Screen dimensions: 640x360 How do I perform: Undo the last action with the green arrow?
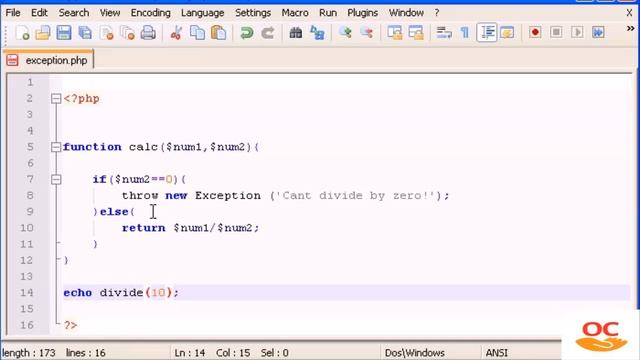(246, 33)
